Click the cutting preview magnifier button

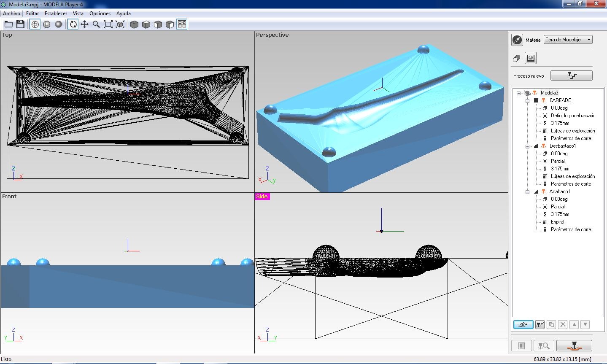(544, 346)
